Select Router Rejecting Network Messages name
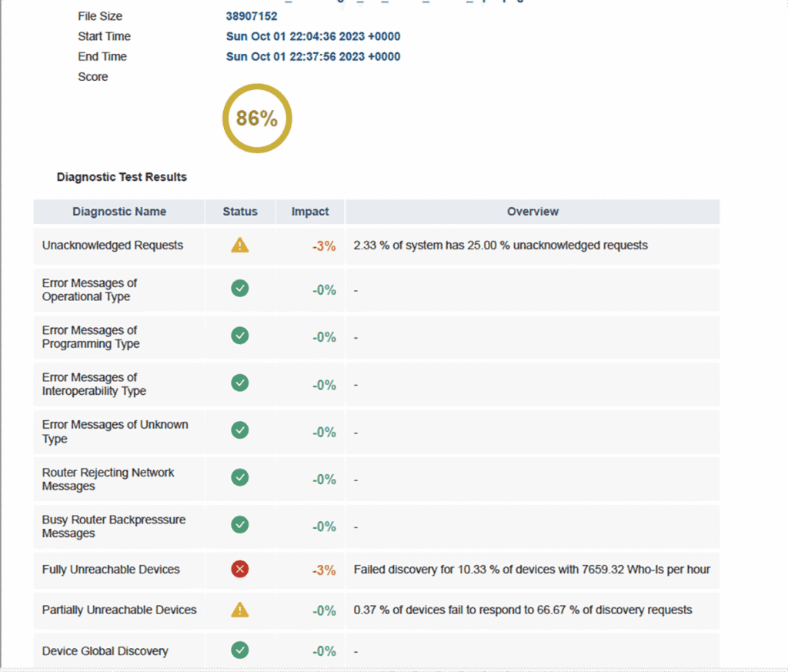The image size is (788, 672). point(108,480)
